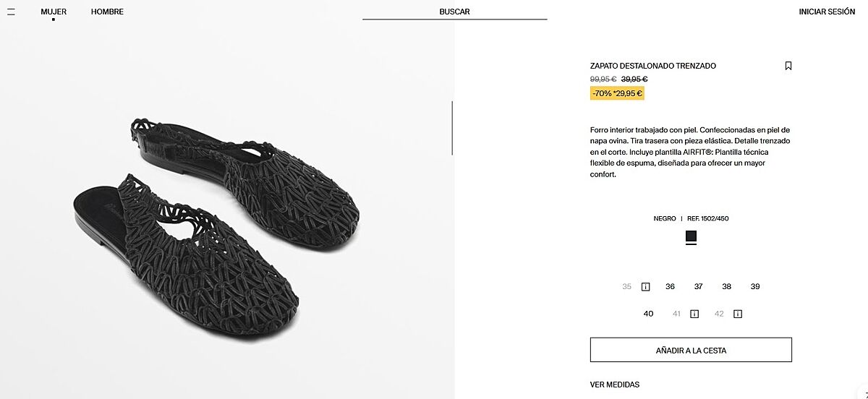Screen dimensions: 868x399
Task: Open the INICIAR SESIÓN link
Action: 827,12
